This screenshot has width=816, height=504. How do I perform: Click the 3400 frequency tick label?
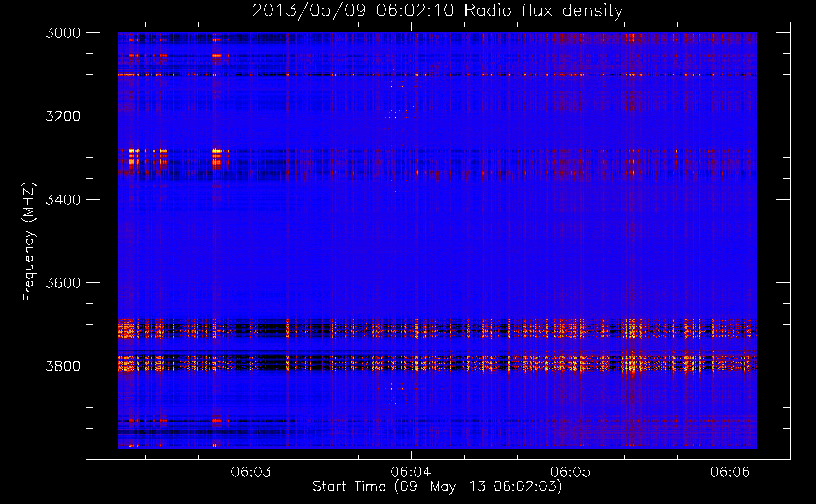[63, 200]
